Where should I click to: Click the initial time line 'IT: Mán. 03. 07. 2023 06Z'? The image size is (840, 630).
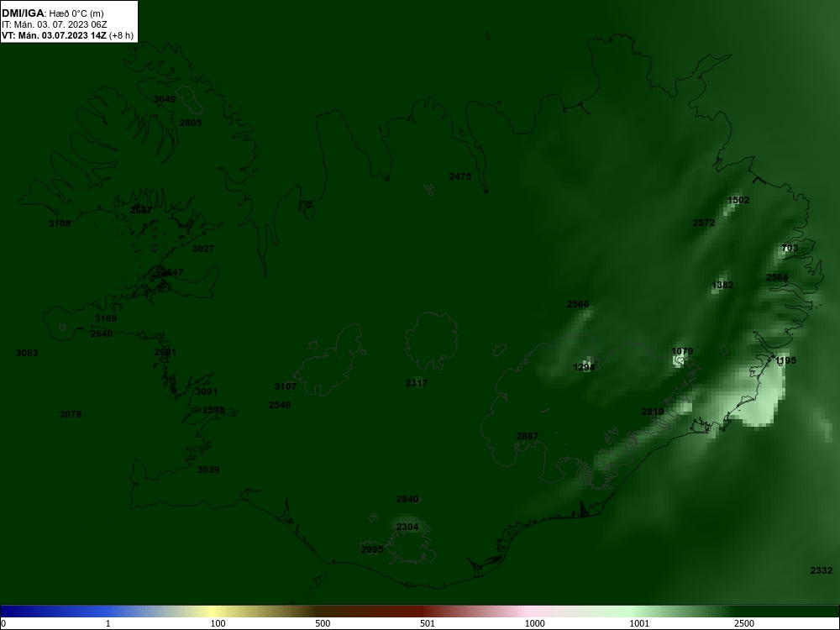pyautogui.click(x=55, y=24)
